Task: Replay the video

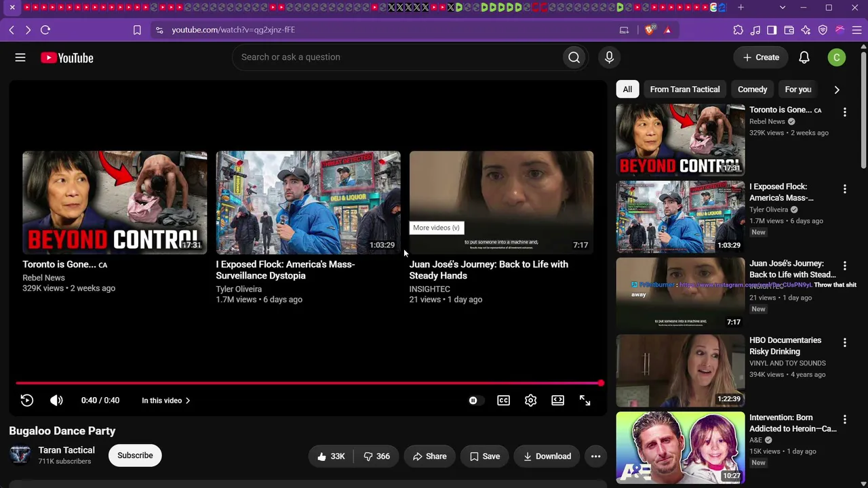Action: [x=27, y=401]
